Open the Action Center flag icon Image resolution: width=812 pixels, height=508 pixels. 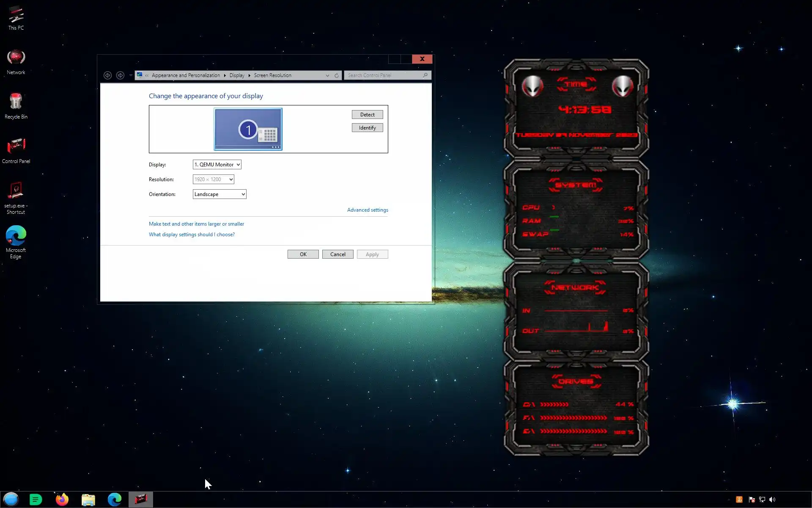click(752, 500)
